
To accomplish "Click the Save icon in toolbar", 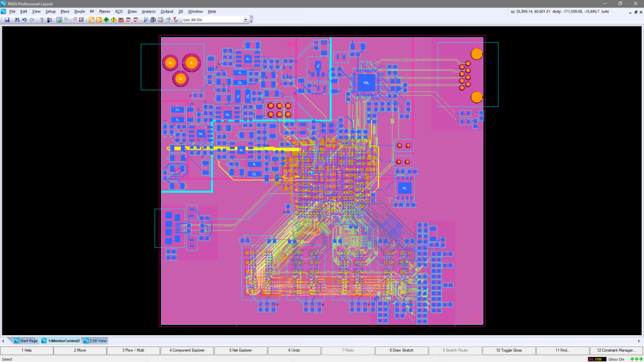I will 7,20.
